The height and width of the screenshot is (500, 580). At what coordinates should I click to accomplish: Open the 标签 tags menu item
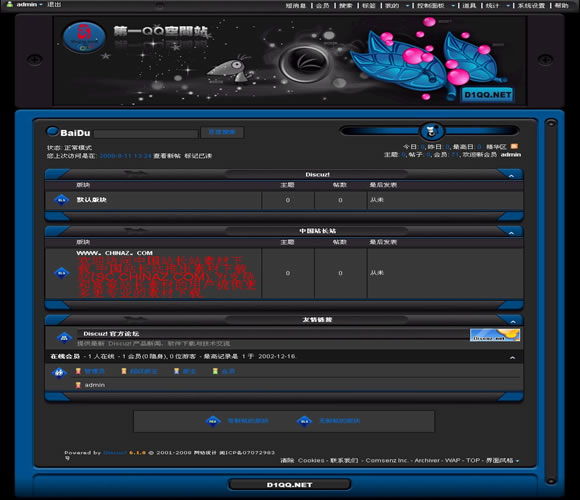point(369,6)
